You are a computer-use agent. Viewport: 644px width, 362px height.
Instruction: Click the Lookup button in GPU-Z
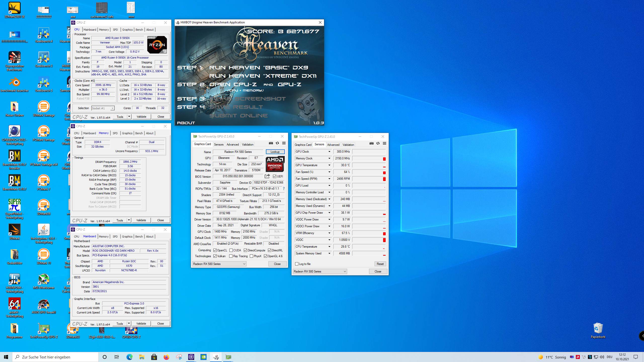(x=275, y=152)
